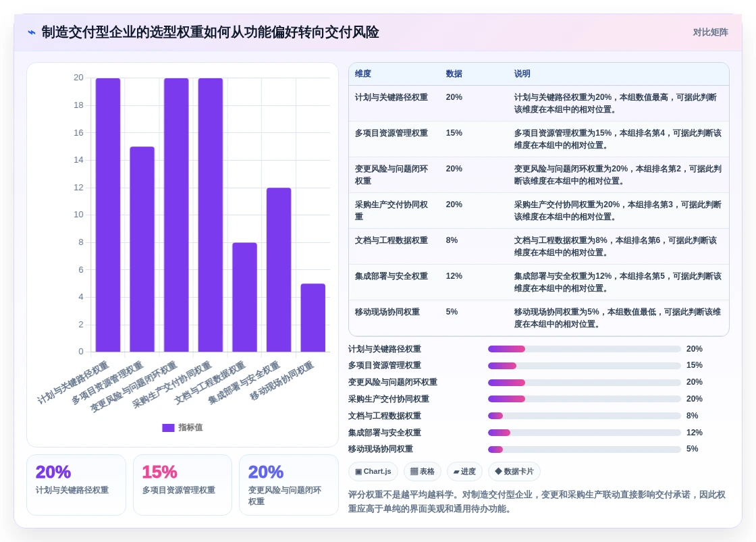The width and height of the screenshot is (756, 542).
Task: Select the 数据卡片 chip
Action: coord(514,471)
